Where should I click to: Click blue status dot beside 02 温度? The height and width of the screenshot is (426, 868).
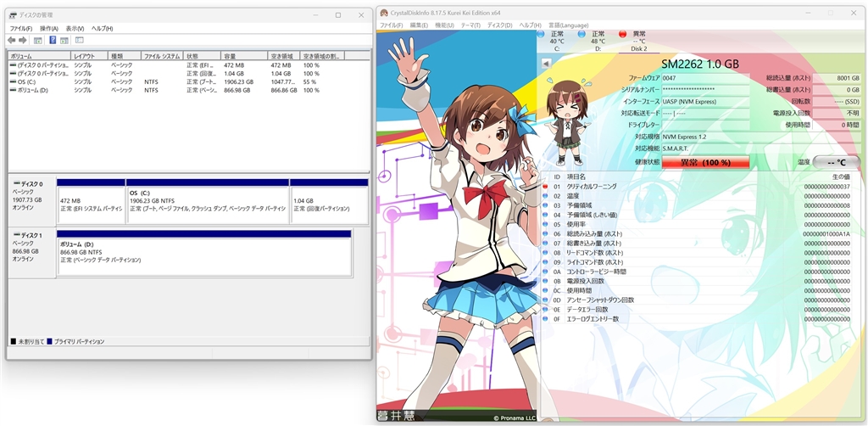545,196
